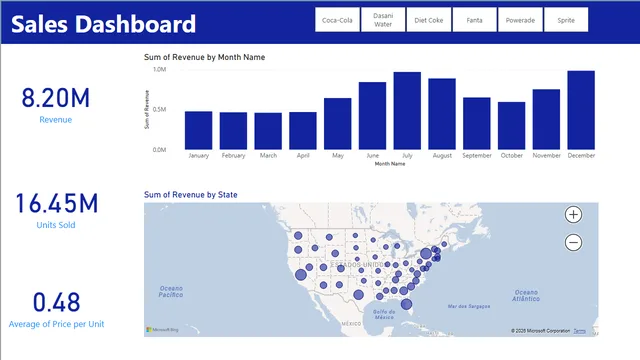The height and width of the screenshot is (360, 640).
Task: Click the 16.45M Units Sold card value
Action: (x=57, y=204)
